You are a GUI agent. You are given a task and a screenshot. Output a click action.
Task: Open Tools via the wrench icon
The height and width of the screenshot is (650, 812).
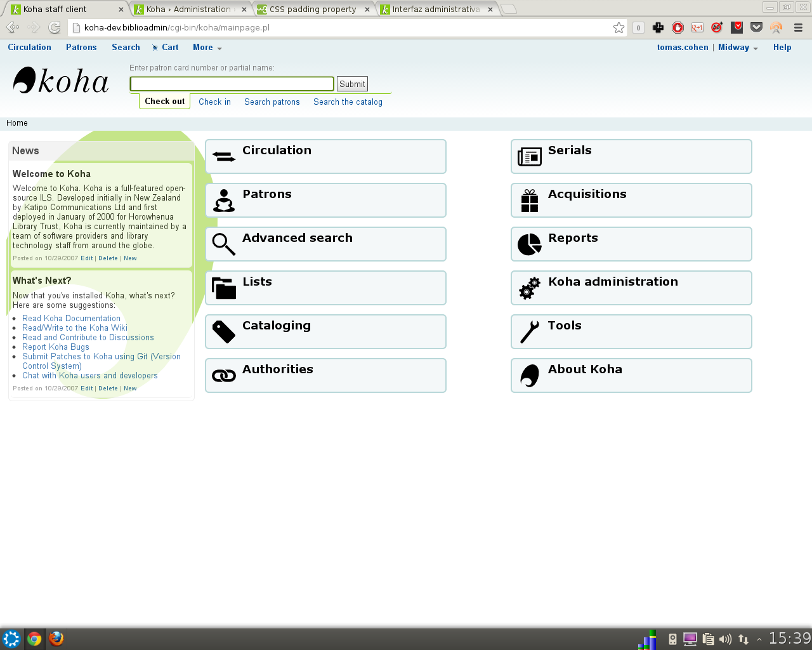click(x=530, y=331)
